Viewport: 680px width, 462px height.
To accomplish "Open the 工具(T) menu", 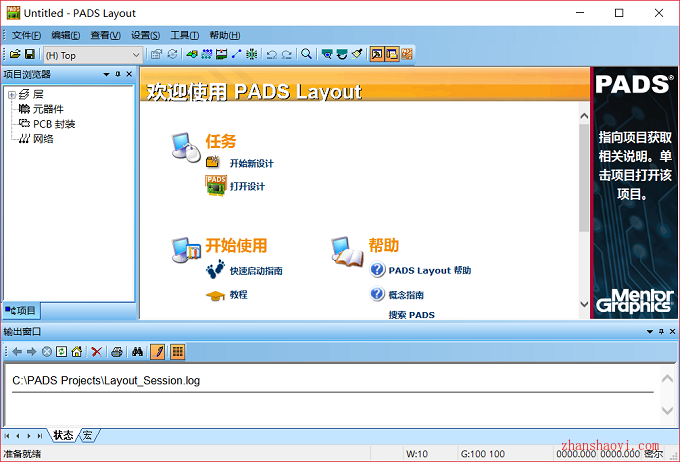I will point(185,35).
